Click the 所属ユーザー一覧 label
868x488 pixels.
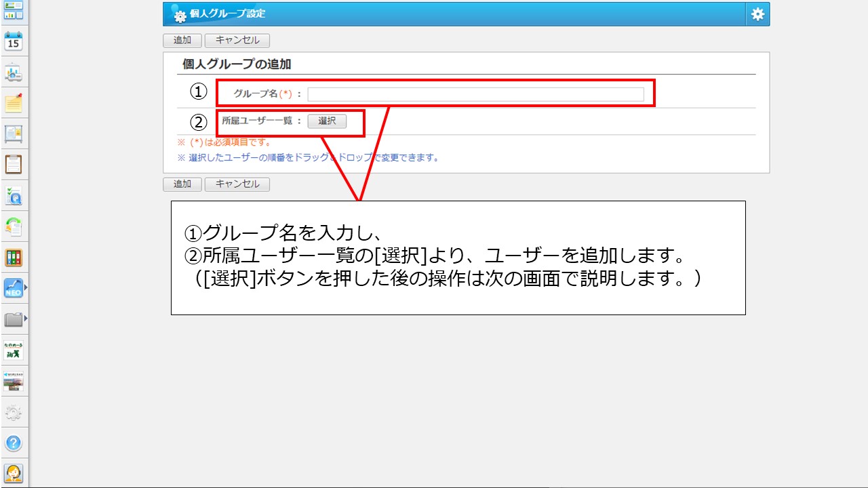tap(257, 121)
